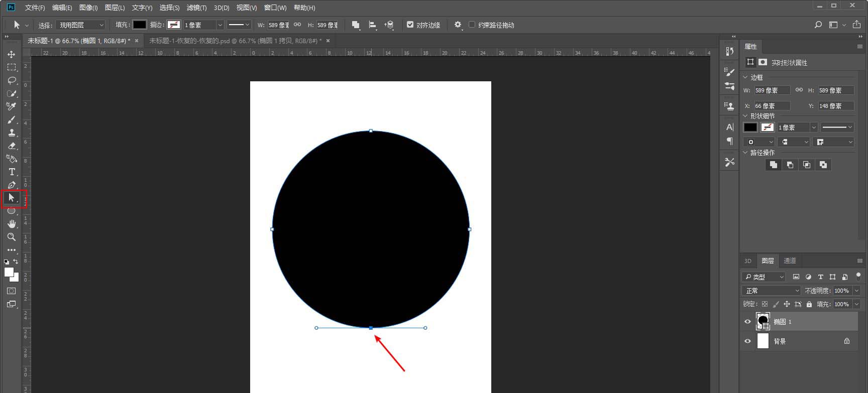
Task: Select the Hand tool
Action: click(11, 224)
